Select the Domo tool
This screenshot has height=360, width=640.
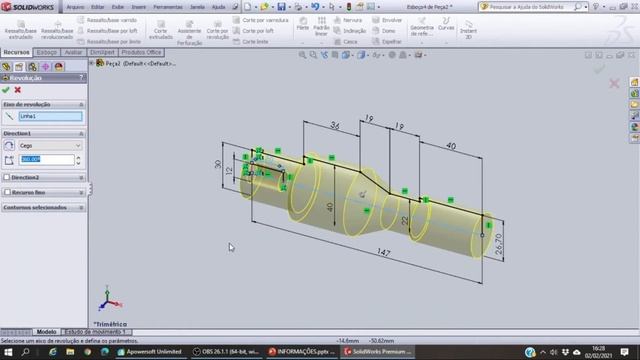tap(384, 31)
